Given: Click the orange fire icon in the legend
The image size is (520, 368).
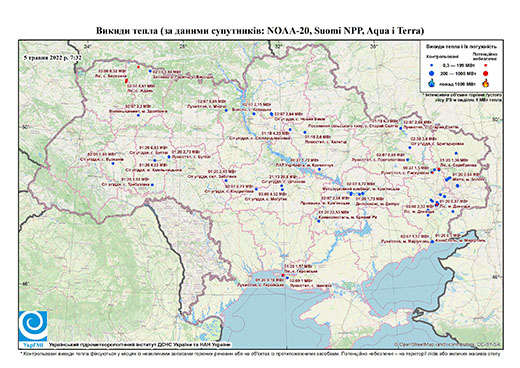Looking at the screenshot, I should (486, 83).
